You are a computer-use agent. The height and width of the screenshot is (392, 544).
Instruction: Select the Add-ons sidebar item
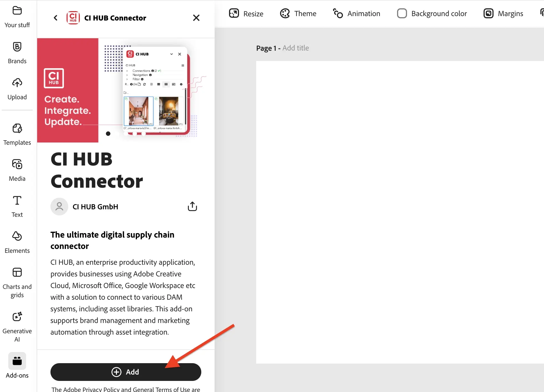tap(17, 366)
